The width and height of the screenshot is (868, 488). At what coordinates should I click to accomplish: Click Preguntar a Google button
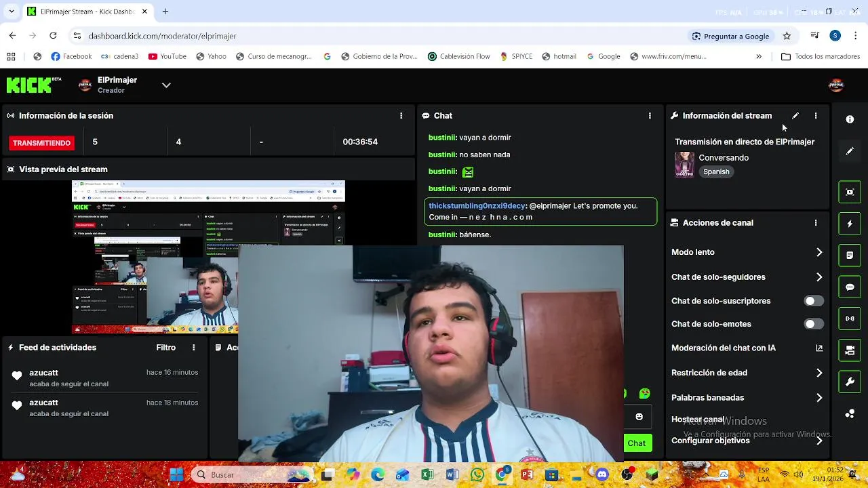click(730, 36)
